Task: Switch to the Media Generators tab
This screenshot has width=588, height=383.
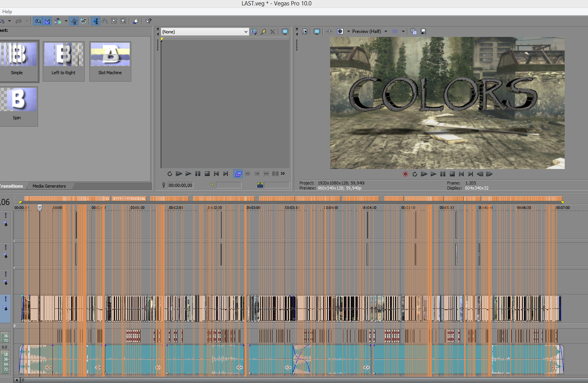Action: click(x=49, y=186)
